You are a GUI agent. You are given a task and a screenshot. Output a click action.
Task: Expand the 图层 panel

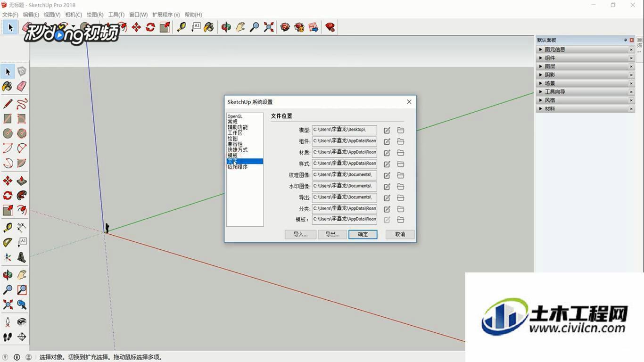click(541, 66)
